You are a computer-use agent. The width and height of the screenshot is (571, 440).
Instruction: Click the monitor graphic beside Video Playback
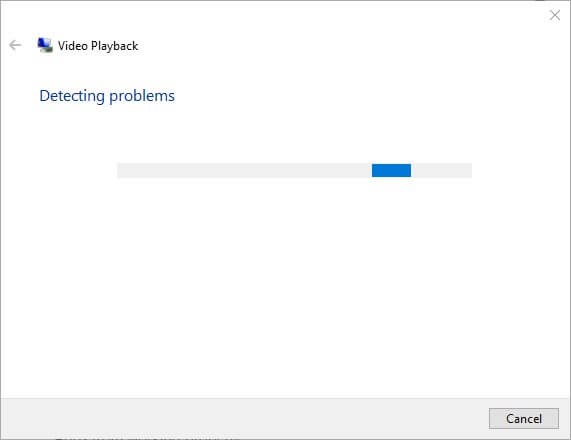[x=45, y=45]
